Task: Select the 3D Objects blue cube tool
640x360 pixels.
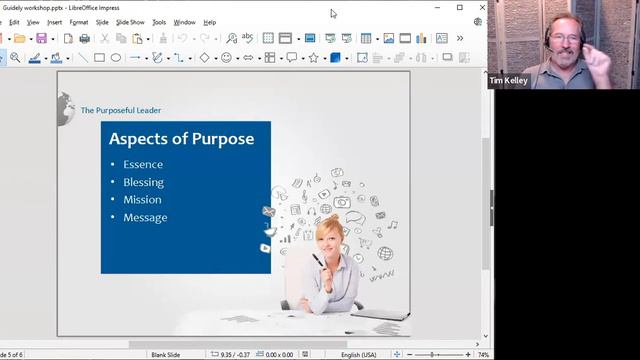Action: (x=335, y=58)
